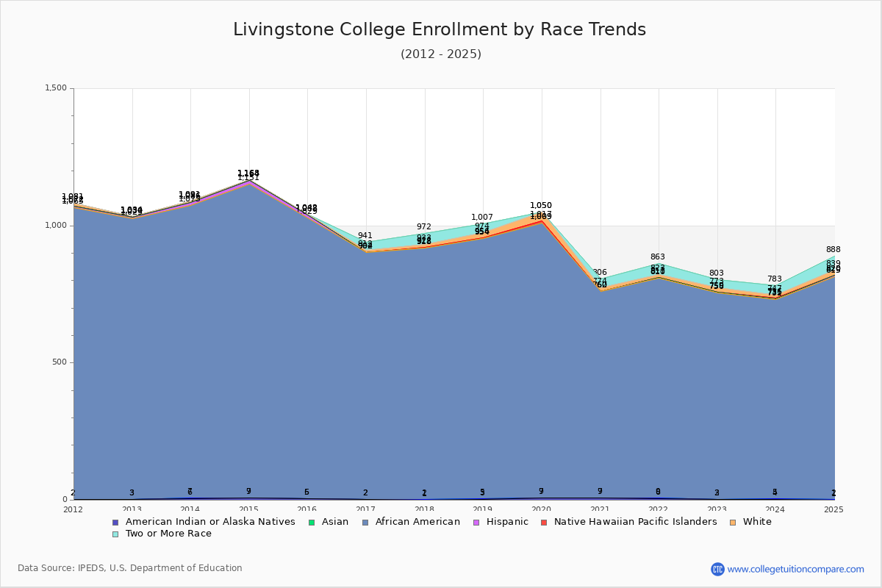Toggle the African American legend color marker

click(365, 522)
